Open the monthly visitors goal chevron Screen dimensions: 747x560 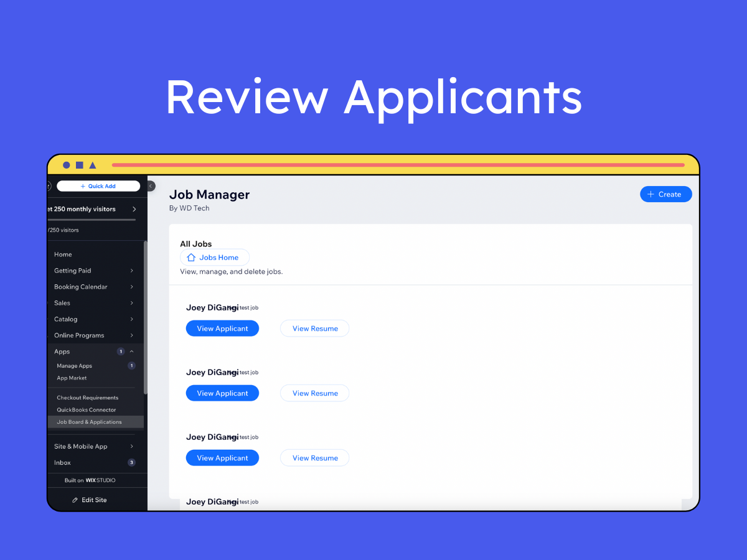(134, 209)
